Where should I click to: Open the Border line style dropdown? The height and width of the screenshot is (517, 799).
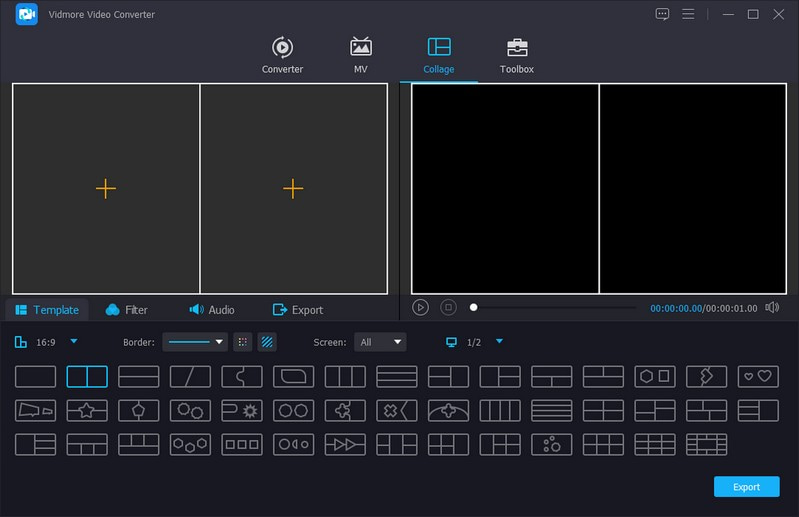[195, 342]
